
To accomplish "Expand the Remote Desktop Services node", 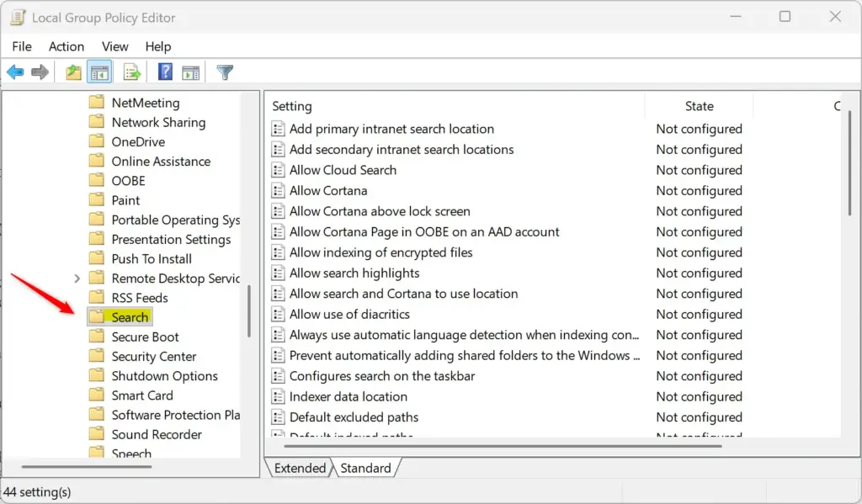I will [77, 279].
